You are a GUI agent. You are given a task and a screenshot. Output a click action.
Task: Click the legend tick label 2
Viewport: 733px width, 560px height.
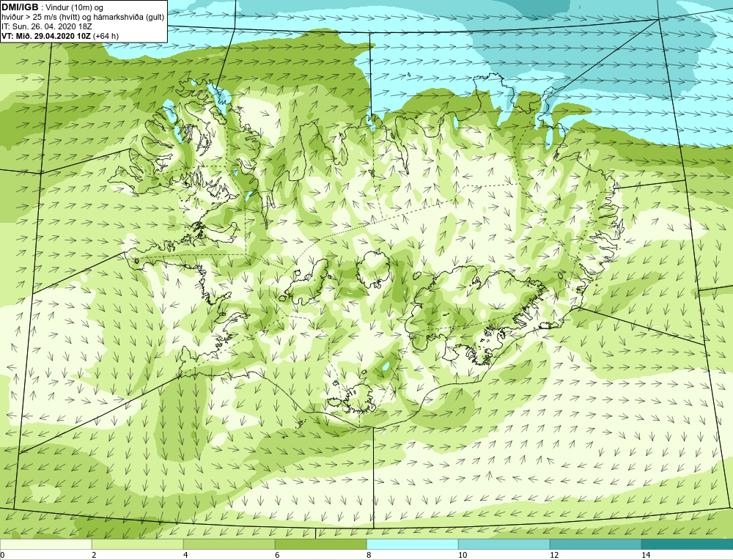click(94, 555)
